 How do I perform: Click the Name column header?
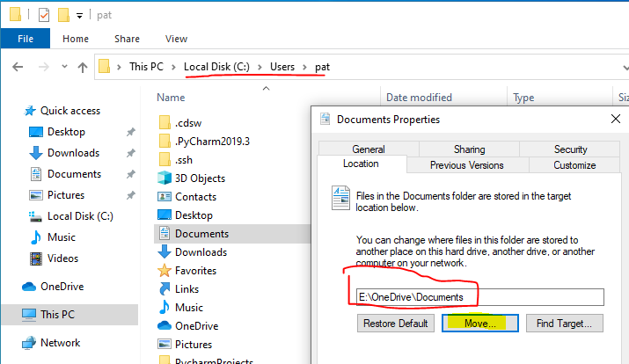pos(172,98)
